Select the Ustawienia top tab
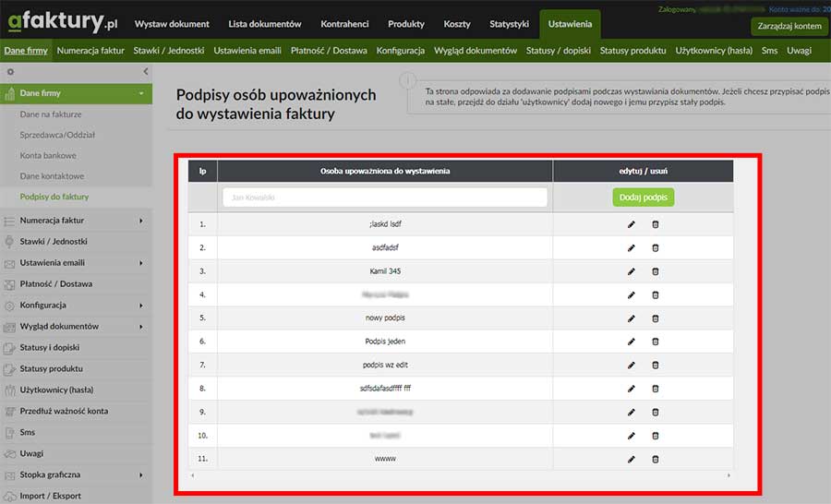This screenshot has width=831, height=504. point(571,24)
